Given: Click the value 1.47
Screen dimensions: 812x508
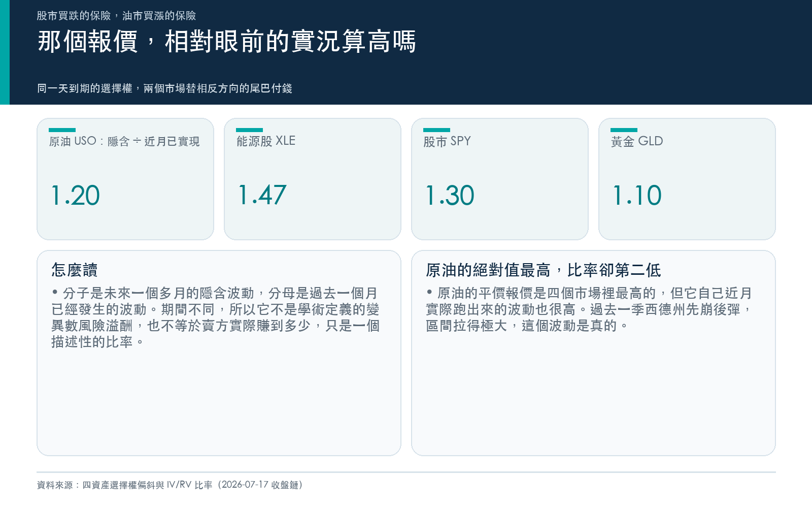Looking at the screenshot, I should (x=262, y=196).
